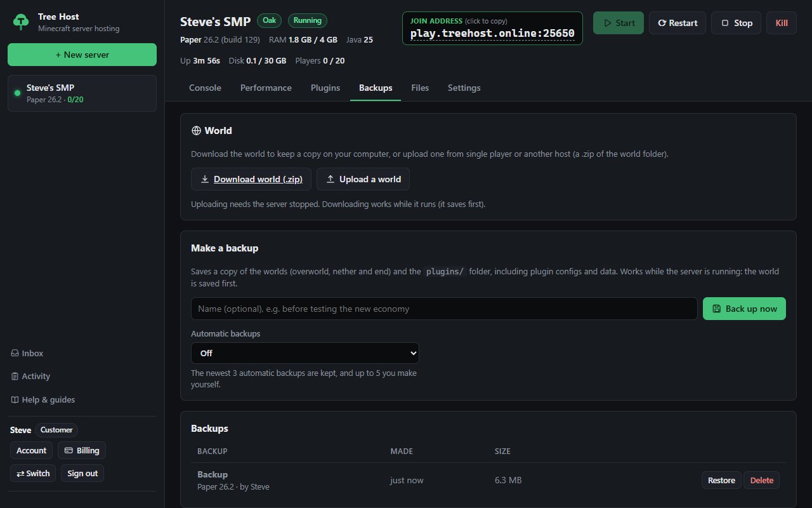812x508 pixels.
Task: Click the credit card icon in Billing
Action: [69, 450]
